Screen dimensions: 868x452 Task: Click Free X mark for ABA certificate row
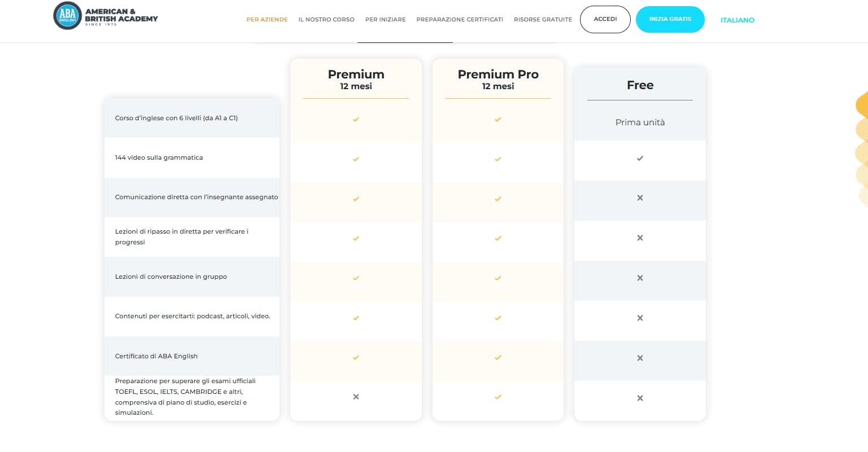[640, 358]
